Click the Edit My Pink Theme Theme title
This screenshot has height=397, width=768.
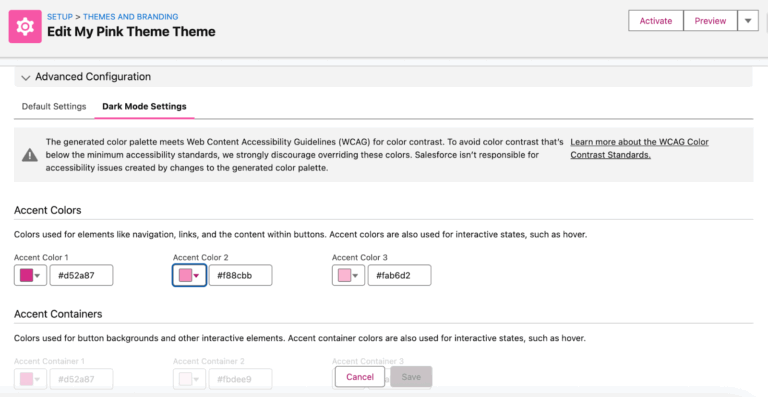[131, 32]
